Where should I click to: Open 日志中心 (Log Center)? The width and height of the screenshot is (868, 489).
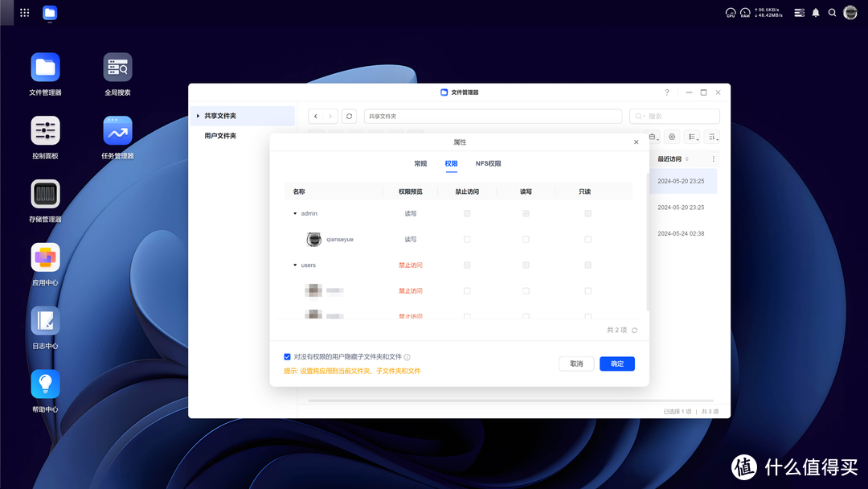[45, 322]
